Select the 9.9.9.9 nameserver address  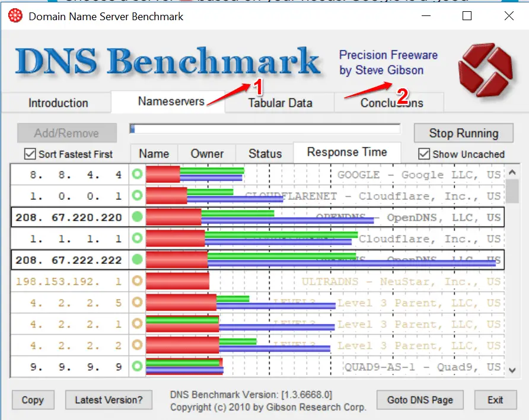coord(75,367)
